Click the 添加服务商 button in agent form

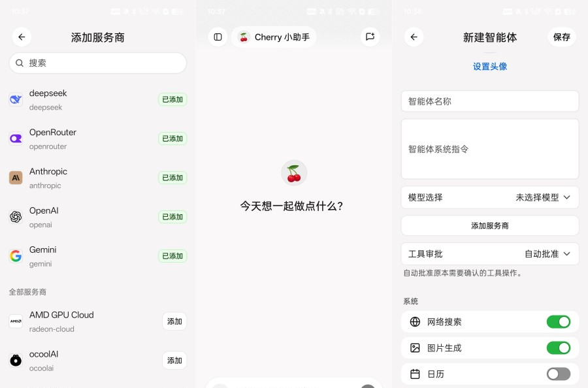tap(490, 225)
